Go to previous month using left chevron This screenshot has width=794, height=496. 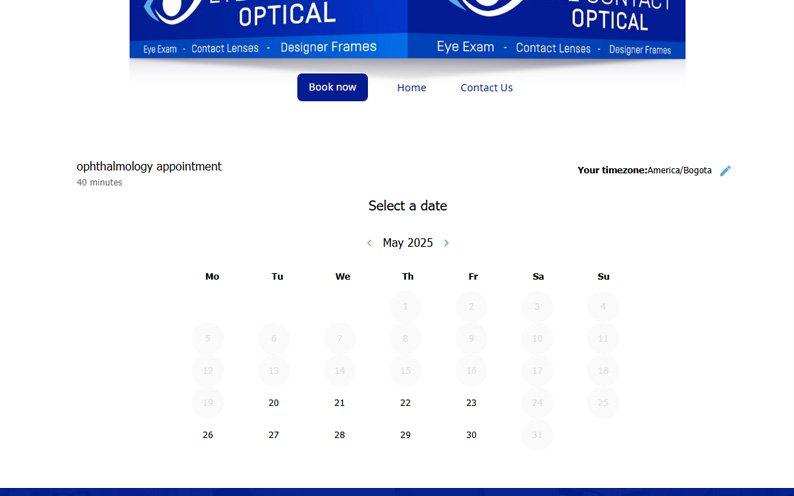click(x=369, y=243)
